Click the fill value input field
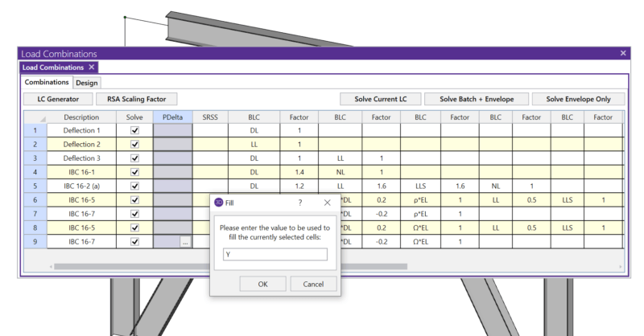 (x=275, y=255)
